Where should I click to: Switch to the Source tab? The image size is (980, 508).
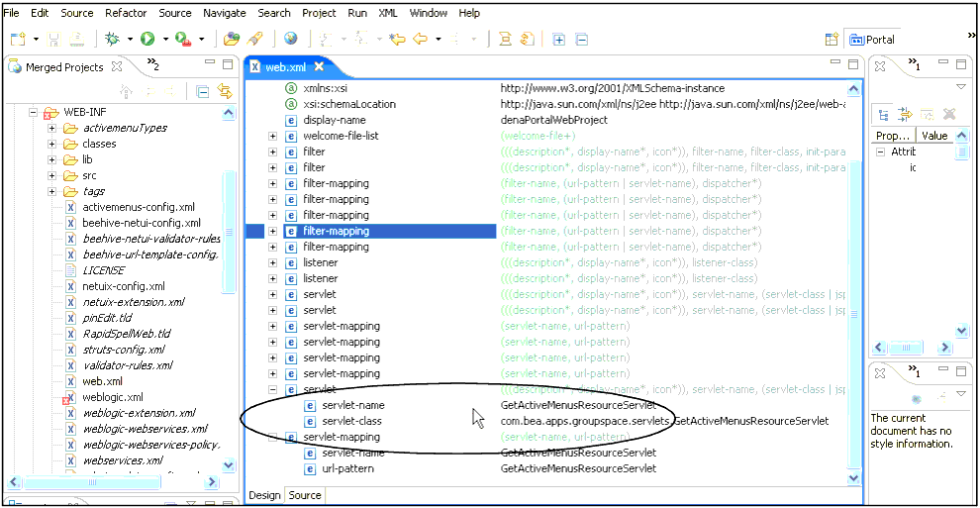point(304,495)
